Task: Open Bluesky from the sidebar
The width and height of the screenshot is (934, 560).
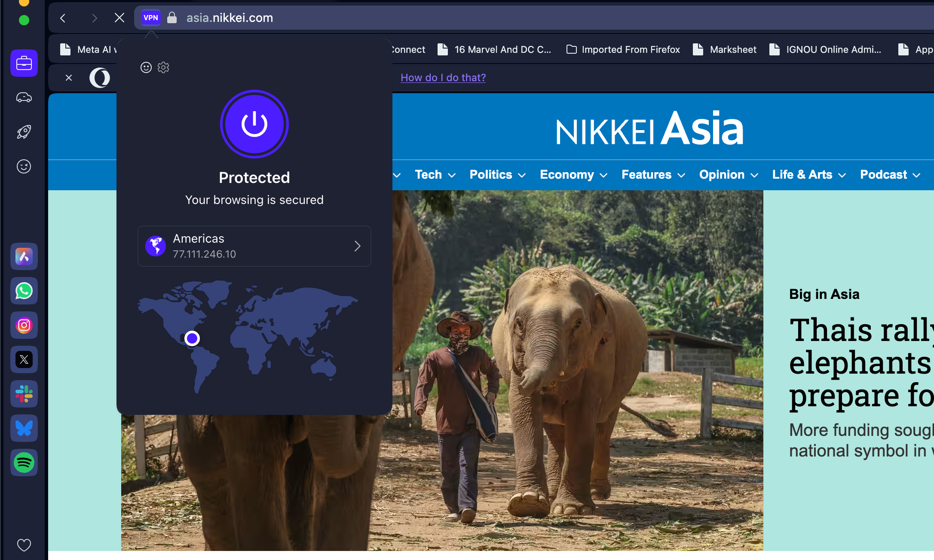Action: point(24,428)
